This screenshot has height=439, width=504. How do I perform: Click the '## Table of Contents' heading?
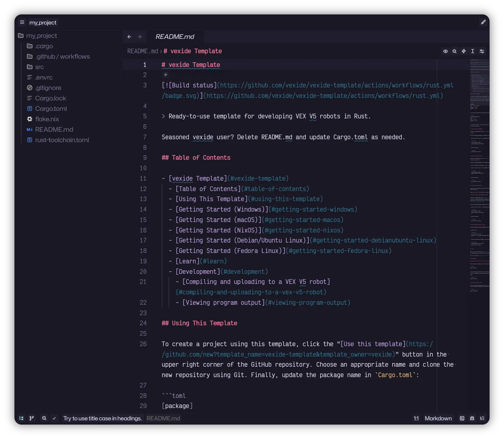(x=196, y=158)
